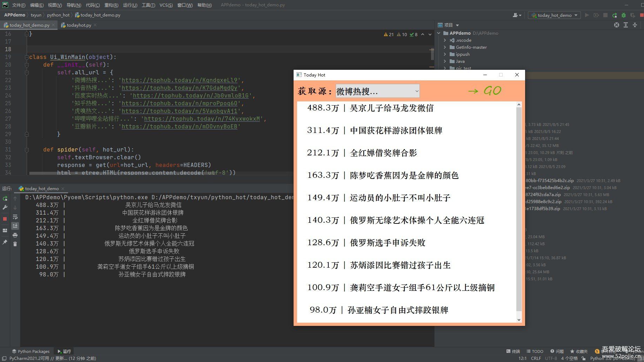
Task: Toggle the pin tab icon in Run panel
Action: [5, 242]
